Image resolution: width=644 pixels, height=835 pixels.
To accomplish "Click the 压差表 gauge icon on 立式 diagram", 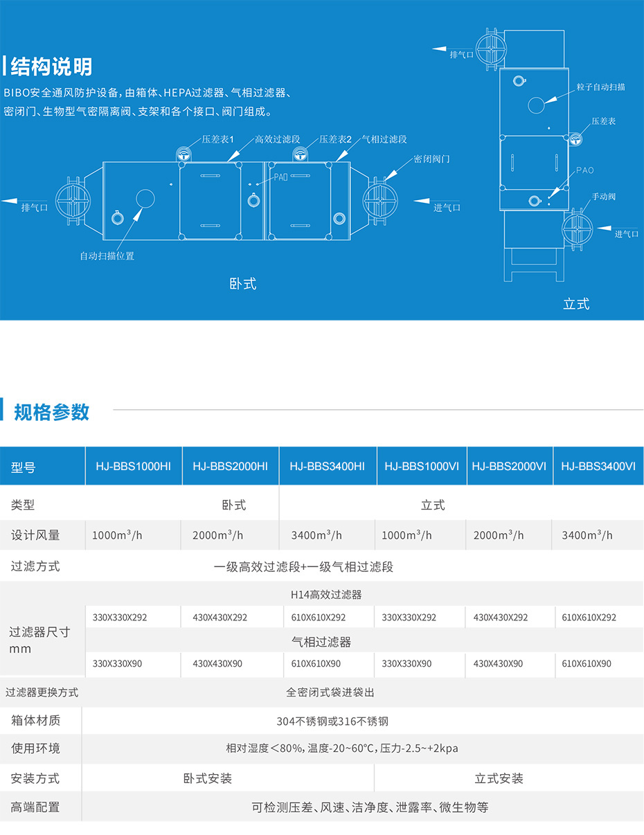I will tap(576, 139).
